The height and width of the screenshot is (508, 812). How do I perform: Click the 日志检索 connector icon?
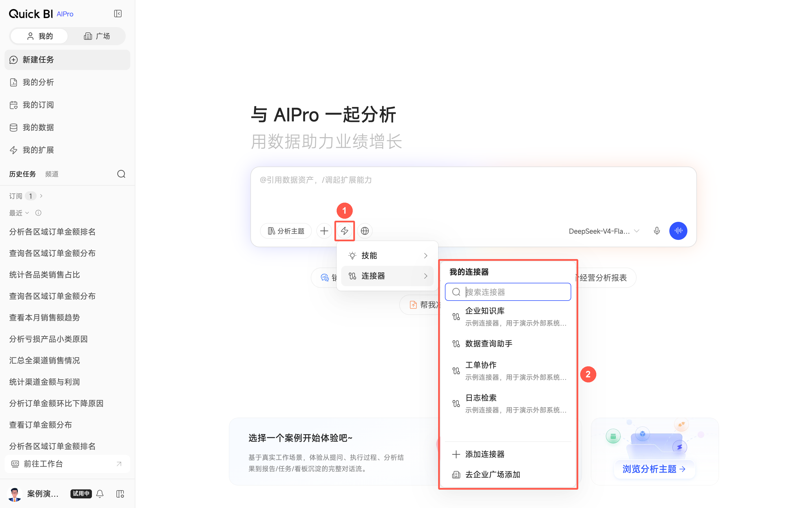pos(456,404)
